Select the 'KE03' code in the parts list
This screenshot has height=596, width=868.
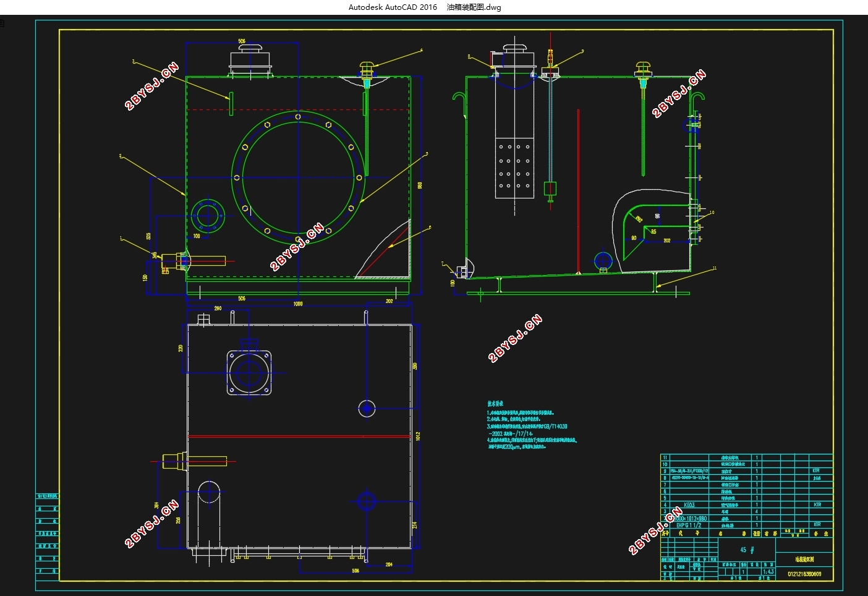click(689, 504)
